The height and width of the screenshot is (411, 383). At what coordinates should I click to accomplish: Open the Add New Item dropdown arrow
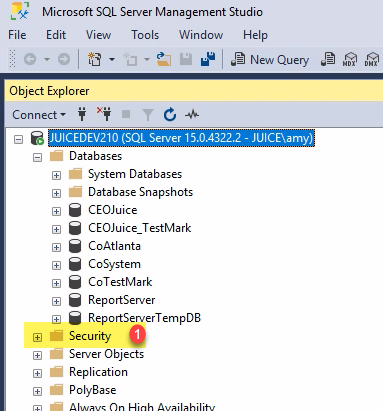(147, 60)
